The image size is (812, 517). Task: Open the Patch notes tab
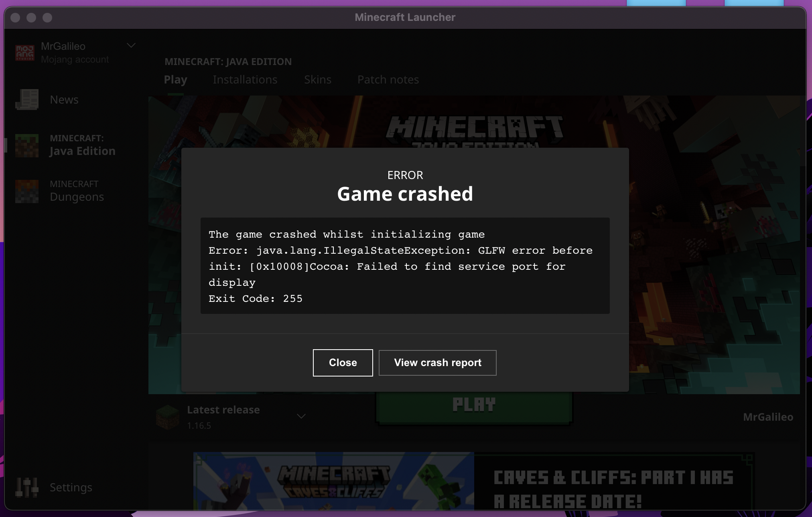[x=388, y=79]
